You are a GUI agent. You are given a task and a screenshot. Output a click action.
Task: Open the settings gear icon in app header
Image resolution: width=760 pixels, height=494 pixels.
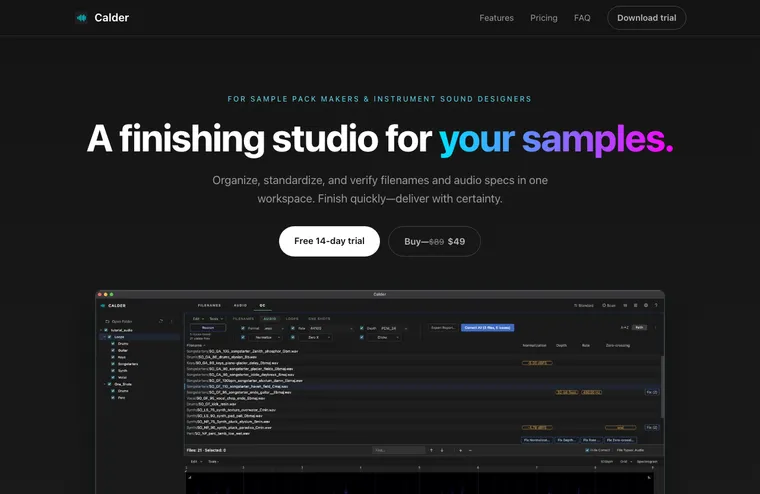(x=646, y=305)
